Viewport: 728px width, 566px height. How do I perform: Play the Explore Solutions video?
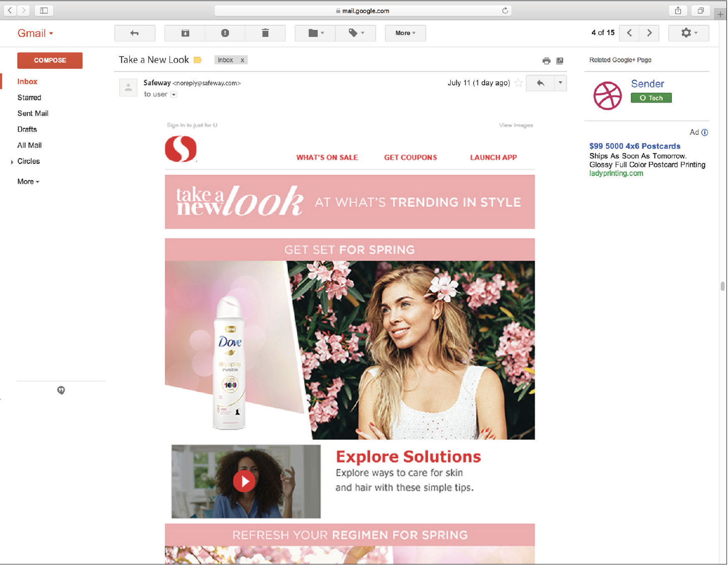(244, 481)
